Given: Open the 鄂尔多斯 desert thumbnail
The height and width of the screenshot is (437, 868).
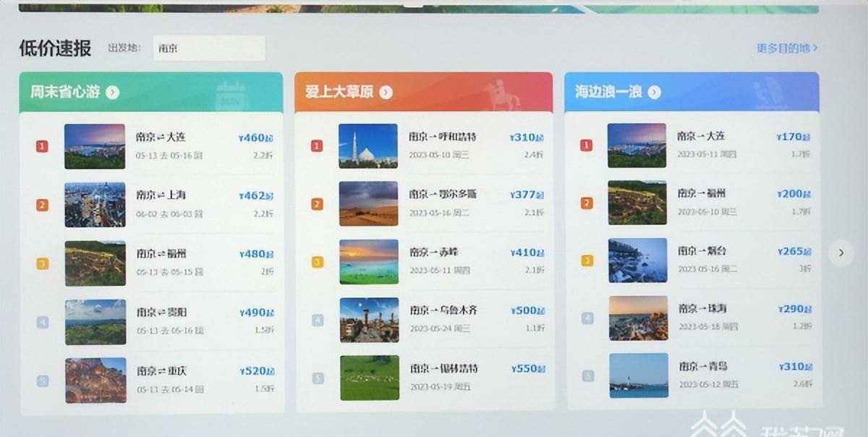Looking at the screenshot, I should pos(368,203).
